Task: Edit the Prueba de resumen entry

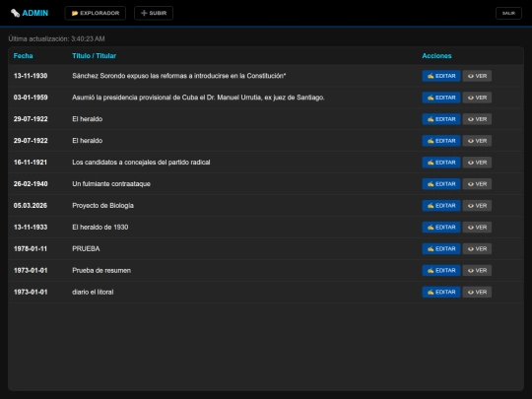Action: pyautogui.click(x=441, y=270)
